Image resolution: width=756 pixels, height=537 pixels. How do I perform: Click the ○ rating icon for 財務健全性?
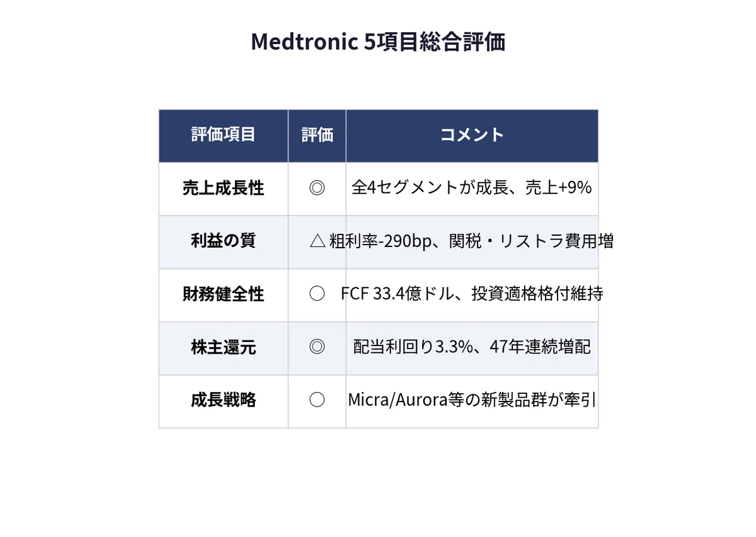coord(317,294)
